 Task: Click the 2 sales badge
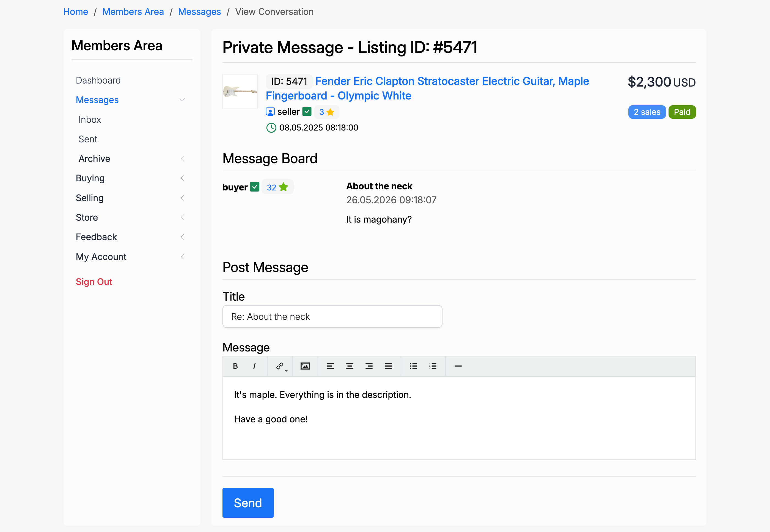(647, 112)
